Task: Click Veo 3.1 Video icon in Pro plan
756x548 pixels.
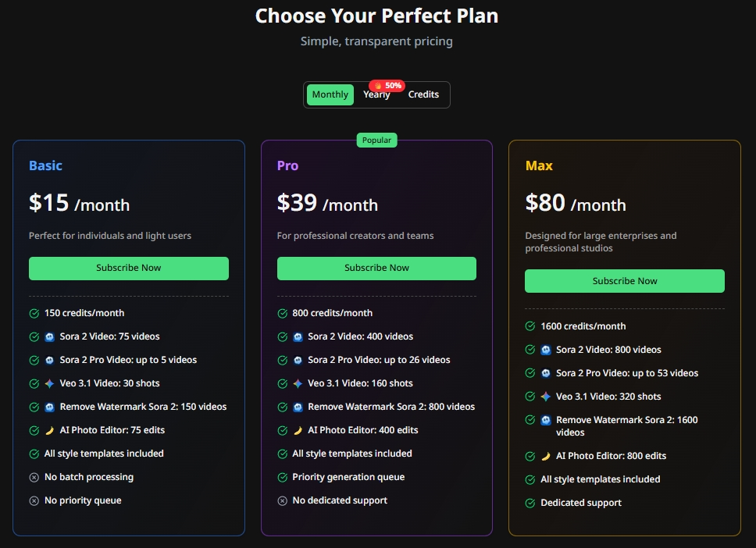Action: click(x=298, y=383)
